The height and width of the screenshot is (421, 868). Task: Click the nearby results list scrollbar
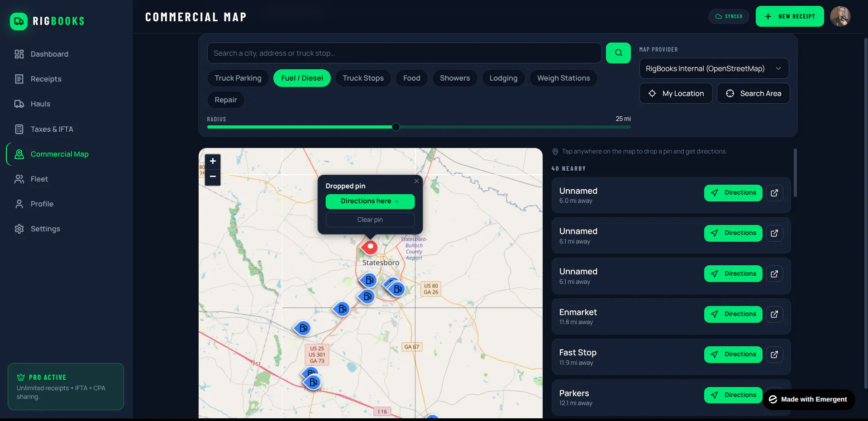[795, 172]
